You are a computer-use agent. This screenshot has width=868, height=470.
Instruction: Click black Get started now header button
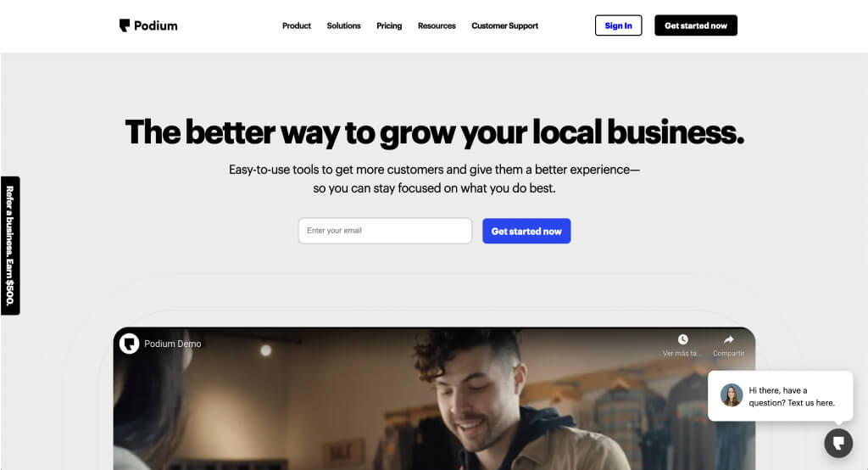tap(696, 25)
